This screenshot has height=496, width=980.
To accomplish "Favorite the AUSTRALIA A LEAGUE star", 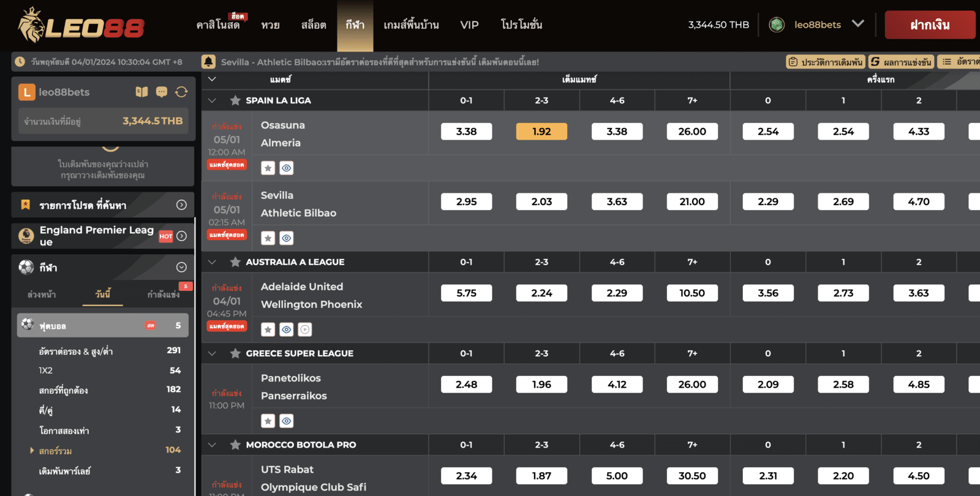I will click(x=235, y=262).
